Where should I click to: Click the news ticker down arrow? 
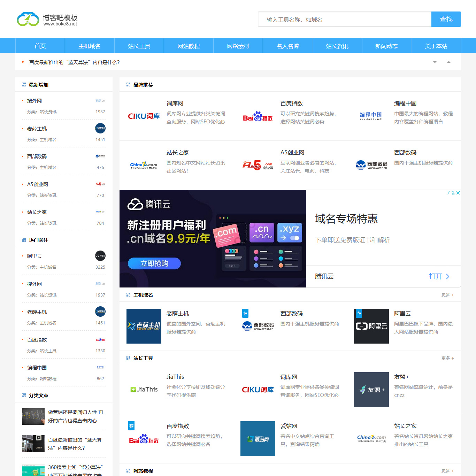[x=435, y=62]
